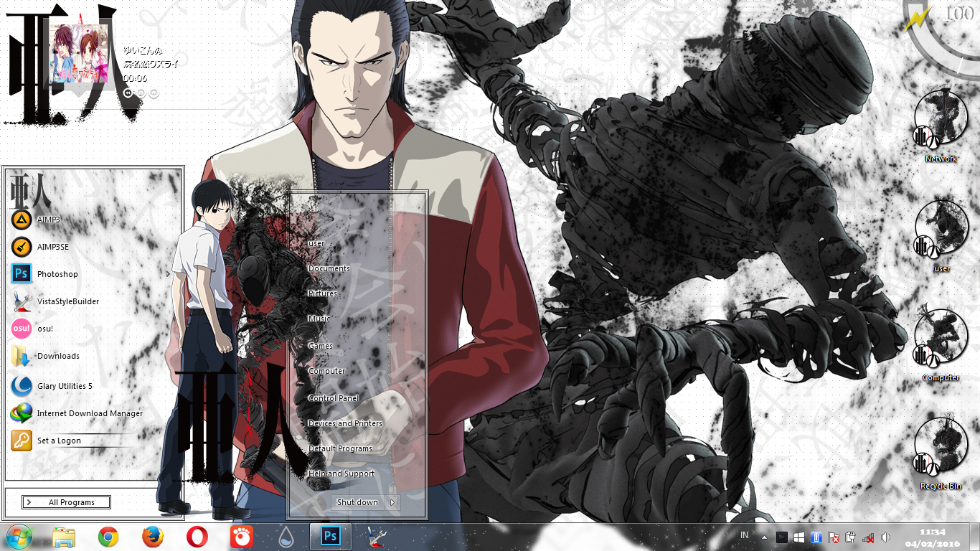Click the Action Center flag tray icon
This screenshot has width=980, height=551.
(x=834, y=537)
